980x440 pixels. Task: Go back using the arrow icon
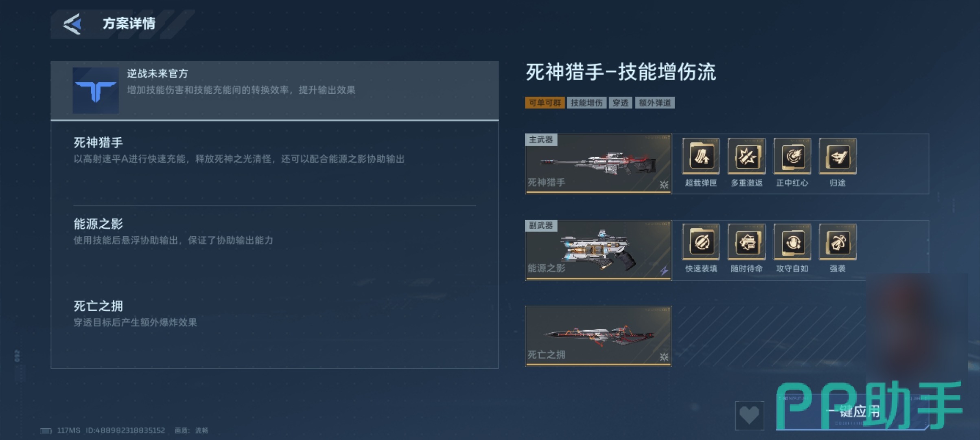click(x=72, y=24)
